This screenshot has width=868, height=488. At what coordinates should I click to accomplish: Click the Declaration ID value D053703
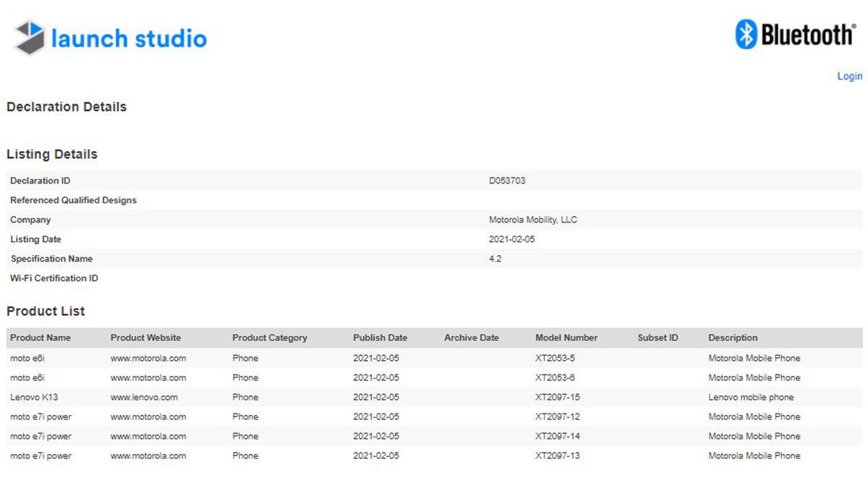(x=507, y=181)
